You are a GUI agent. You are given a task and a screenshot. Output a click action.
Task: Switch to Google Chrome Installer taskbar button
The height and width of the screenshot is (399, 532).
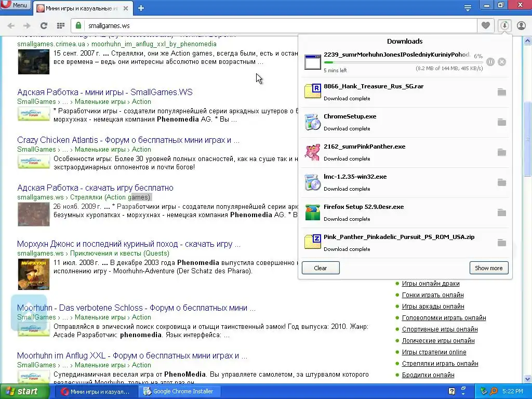coord(180,391)
